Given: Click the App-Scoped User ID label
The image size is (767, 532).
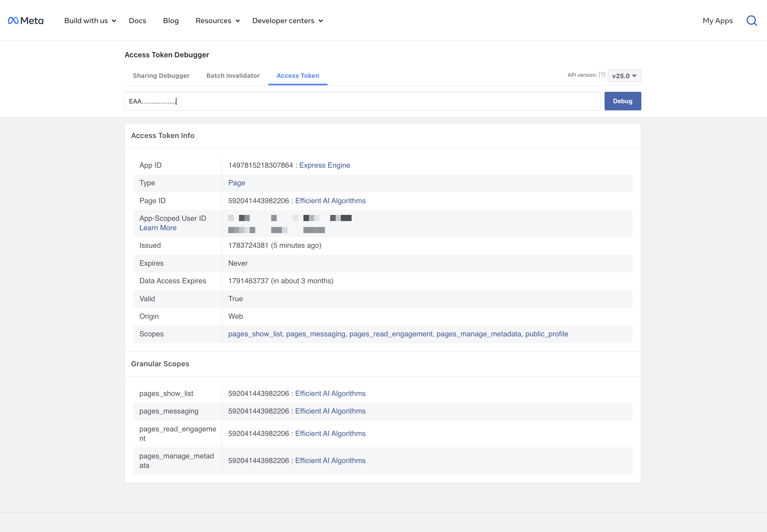Looking at the screenshot, I should (173, 218).
